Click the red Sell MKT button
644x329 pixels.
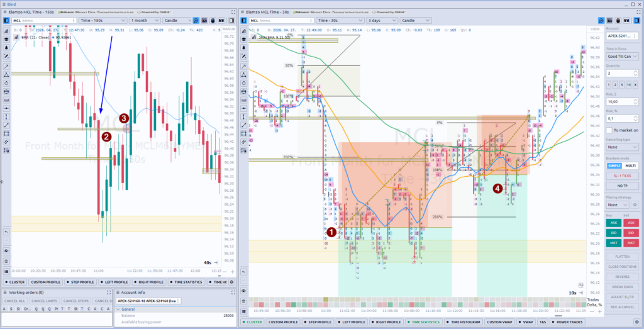631,242
